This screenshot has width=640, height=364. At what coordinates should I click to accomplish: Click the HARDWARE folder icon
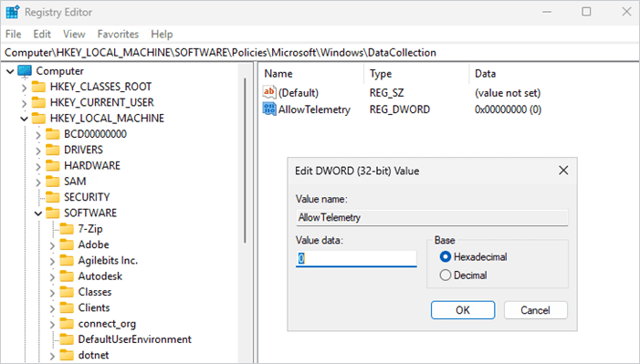pyautogui.click(x=53, y=166)
